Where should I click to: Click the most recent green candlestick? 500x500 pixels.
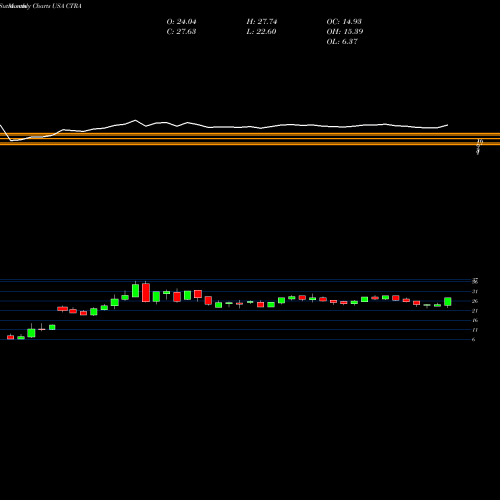(x=448, y=302)
